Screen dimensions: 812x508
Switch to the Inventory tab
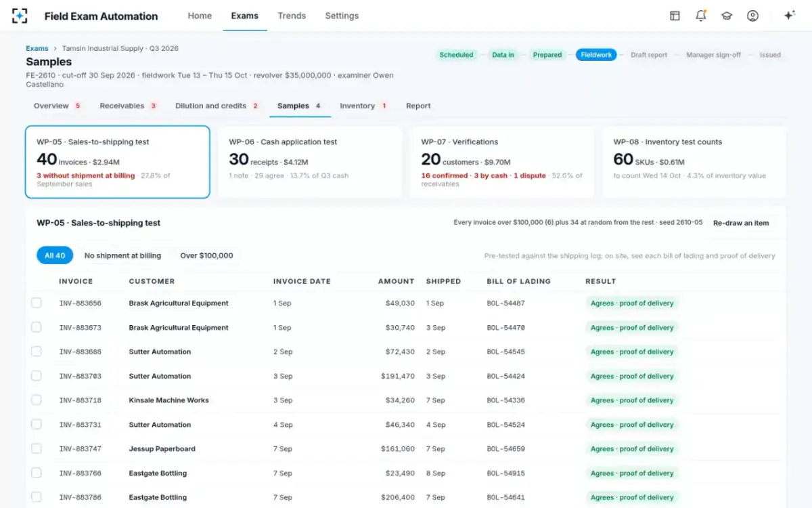pyautogui.click(x=363, y=106)
